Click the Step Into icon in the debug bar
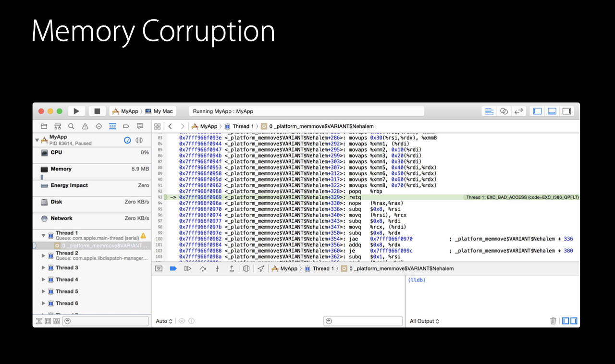The image size is (615, 364). (x=217, y=268)
